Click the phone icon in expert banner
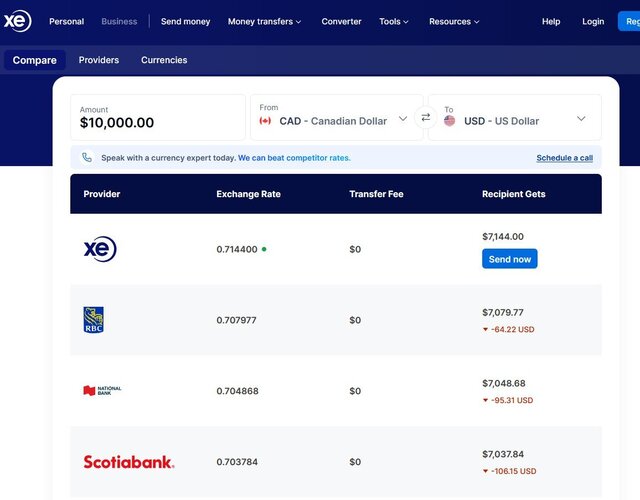Screen dimensions: 640x500 tap(87, 158)
